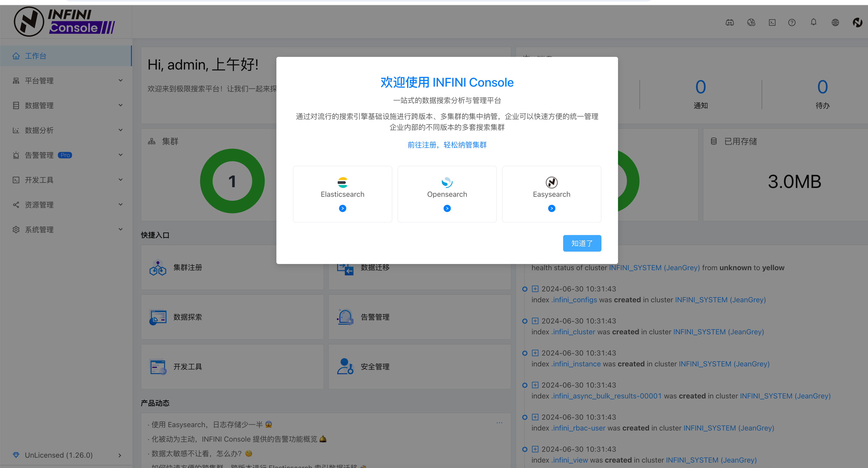
Task: Open the user avatar icon in header
Action: tap(857, 22)
